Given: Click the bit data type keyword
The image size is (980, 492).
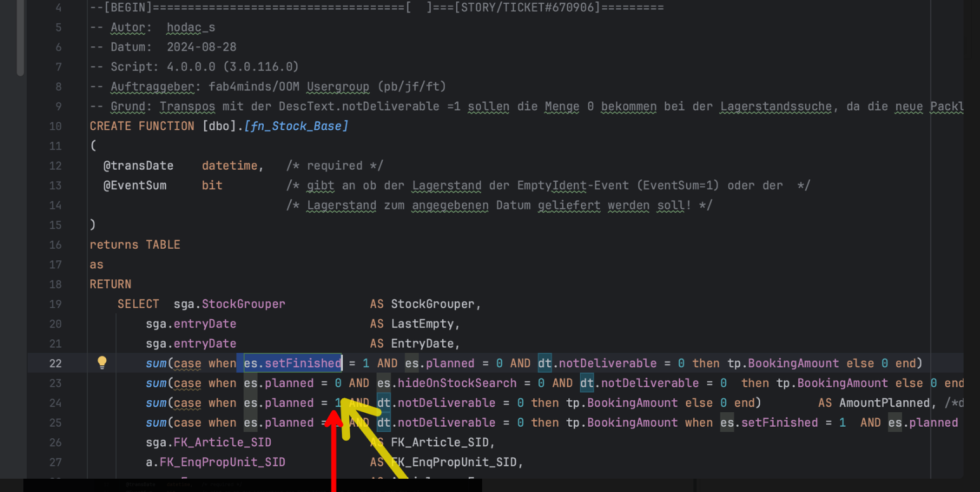Looking at the screenshot, I should tap(212, 186).
